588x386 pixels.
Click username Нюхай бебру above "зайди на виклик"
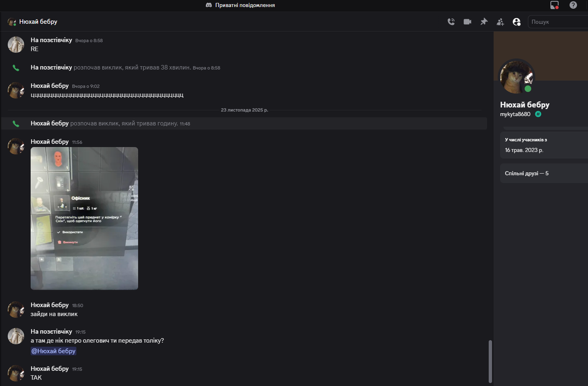[50, 305]
